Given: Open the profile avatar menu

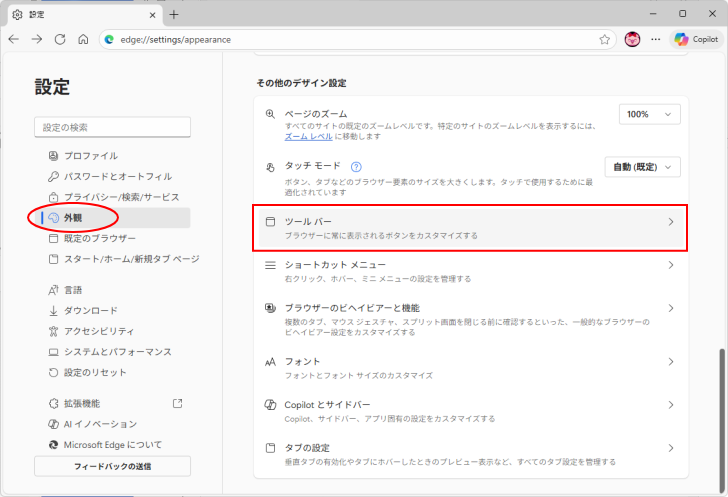Looking at the screenshot, I should pyautogui.click(x=632, y=39).
